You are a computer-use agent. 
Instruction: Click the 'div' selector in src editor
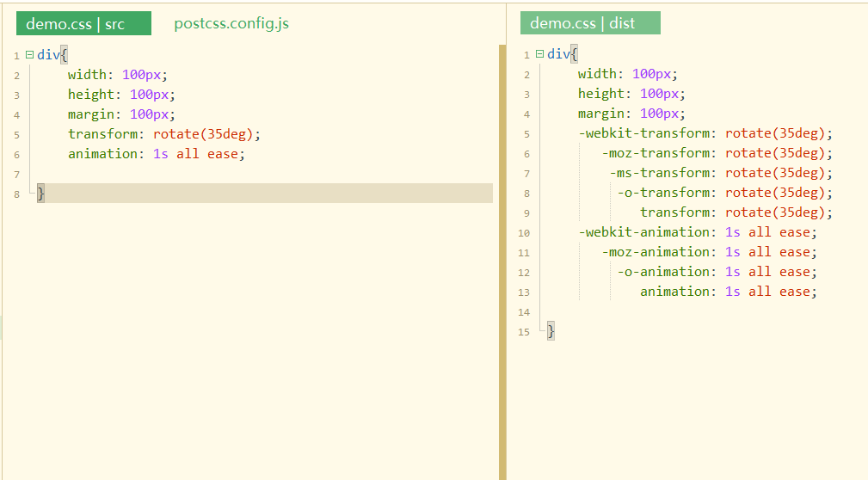click(x=48, y=55)
